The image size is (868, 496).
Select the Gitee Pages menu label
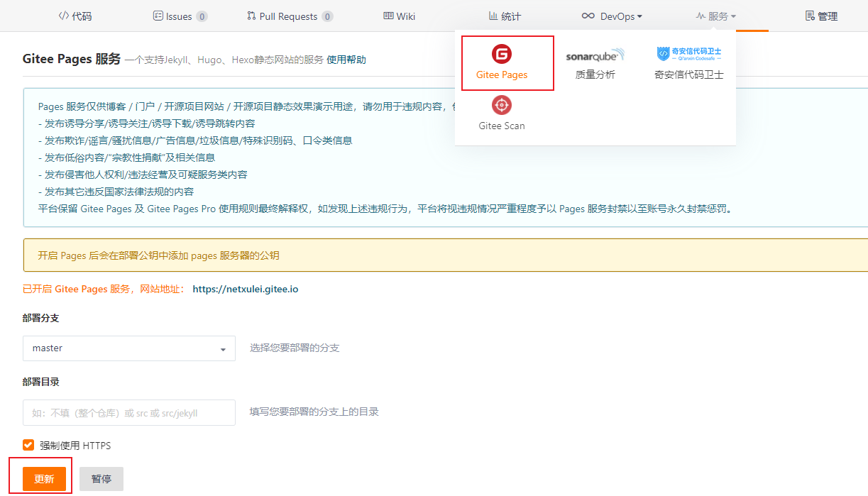point(502,75)
